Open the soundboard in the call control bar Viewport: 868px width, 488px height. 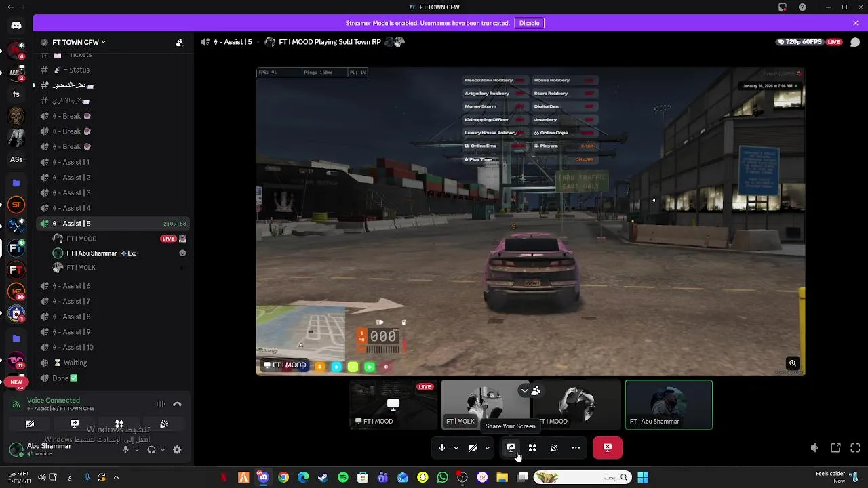pos(554,447)
